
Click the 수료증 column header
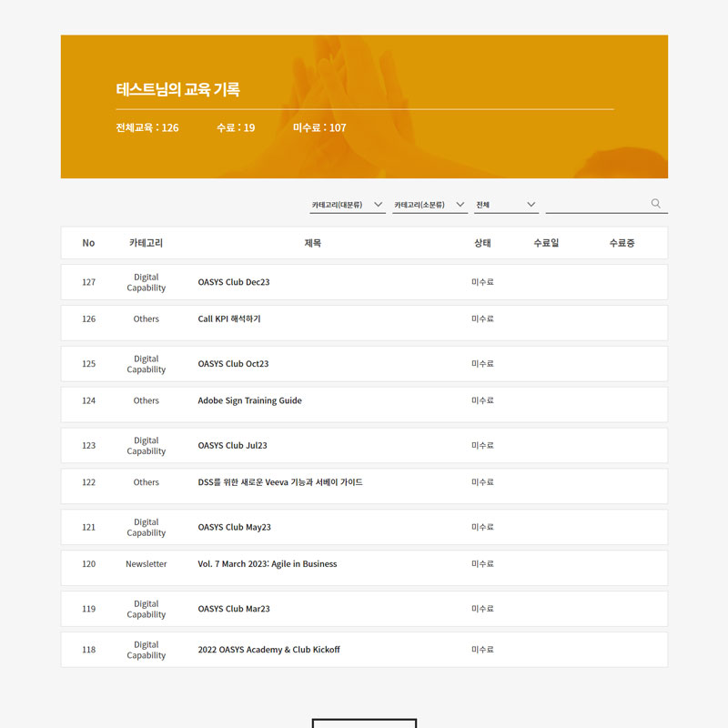pyautogui.click(x=622, y=243)
